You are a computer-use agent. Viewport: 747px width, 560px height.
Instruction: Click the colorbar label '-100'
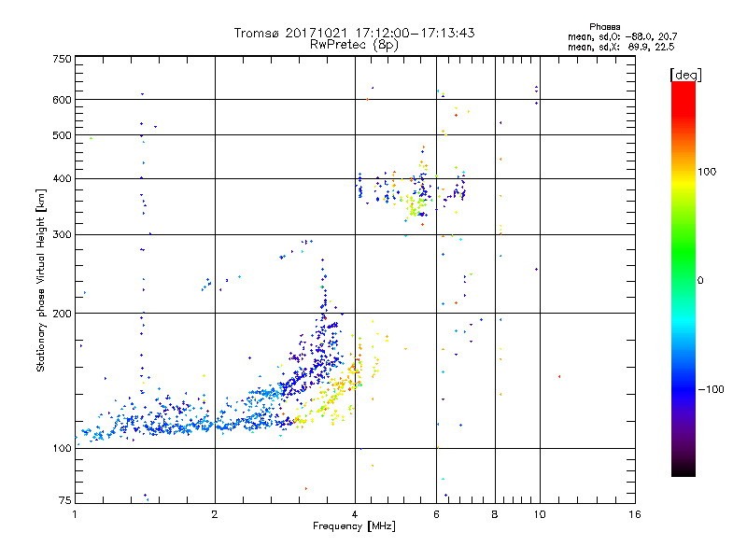coord(712,389)
